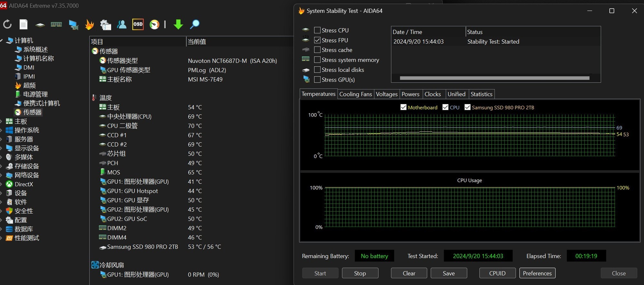Enable the Stress CPU checkbox
This screenshot has width=644, height=285.
(x=317, y=30)
